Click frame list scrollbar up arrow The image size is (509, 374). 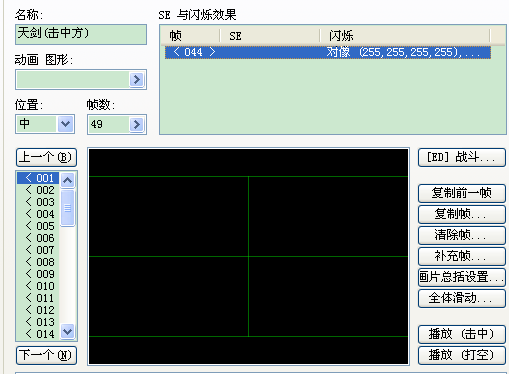pos(68,180)
